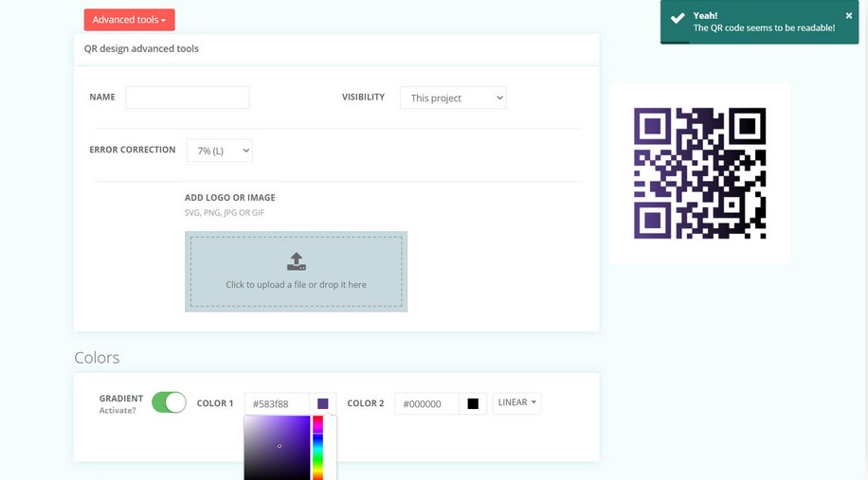Click the "Click to upload a file" text
The width and height of the screenshot is (868, 480).
296,284
